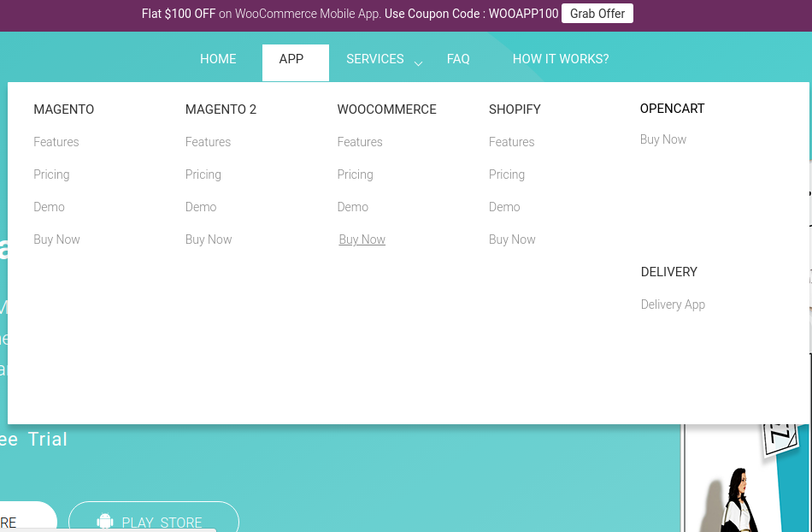The width and height of the screenshot is (812, 532).
Task: Click Buy Now under MAGENTO
Action: pyautogui.click(x=56, y=239)
